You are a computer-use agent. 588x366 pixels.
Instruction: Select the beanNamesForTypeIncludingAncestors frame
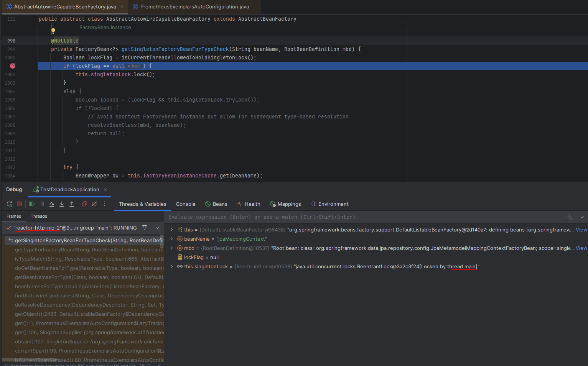(x=84, y=287)
